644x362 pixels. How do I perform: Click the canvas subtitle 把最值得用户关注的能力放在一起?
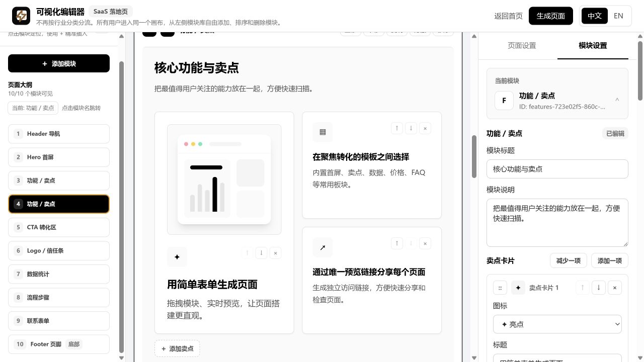point(234,88)
